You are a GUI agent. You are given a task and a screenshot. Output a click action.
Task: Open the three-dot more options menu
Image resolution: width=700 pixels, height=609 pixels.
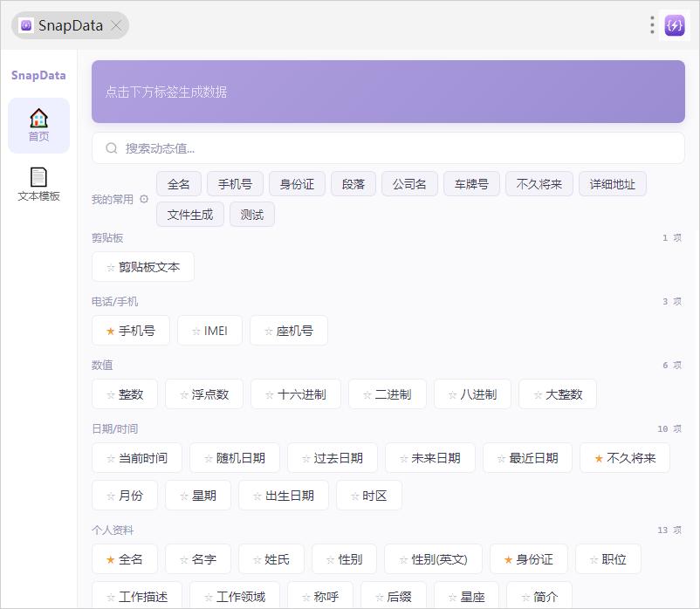652,25
